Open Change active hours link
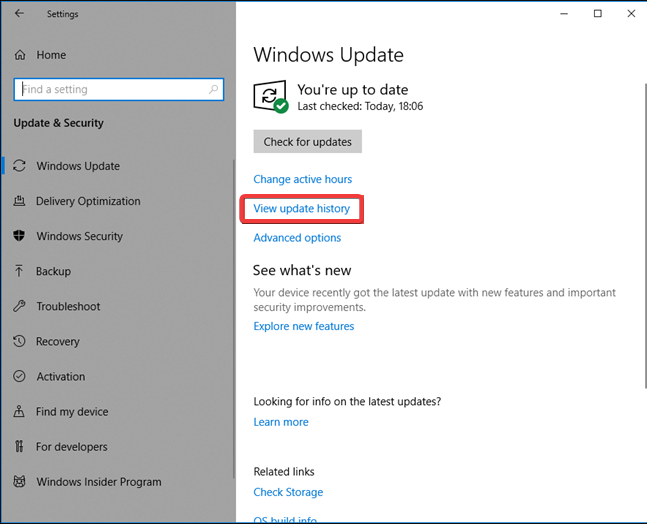The image size is (647, 524). click(x=302, y=179)
